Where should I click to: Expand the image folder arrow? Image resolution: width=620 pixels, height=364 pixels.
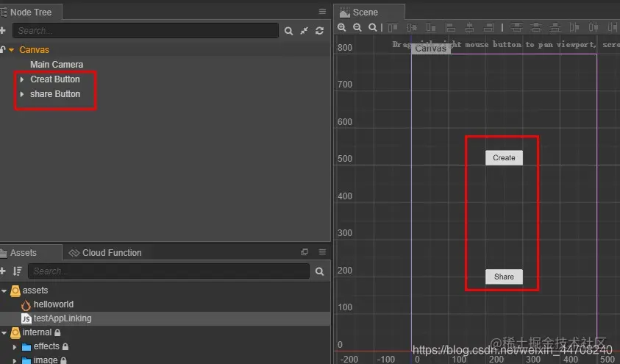(x=15, y=360)
